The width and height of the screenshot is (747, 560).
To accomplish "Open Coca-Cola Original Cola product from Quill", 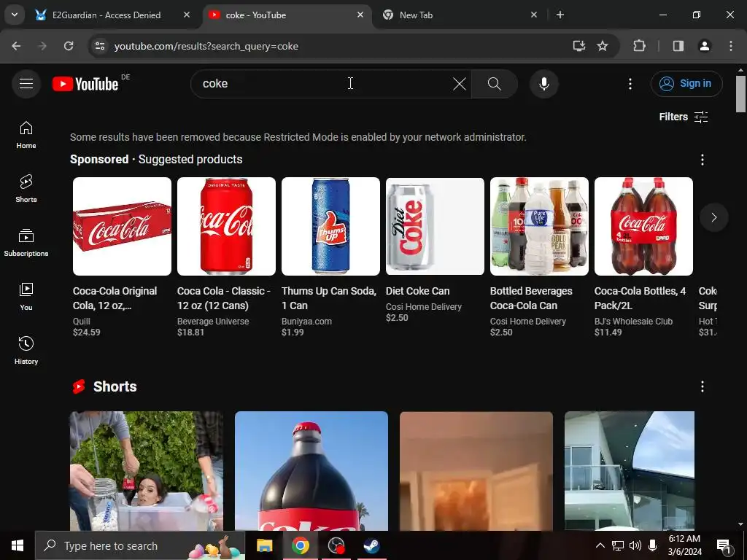I will 122,257.
